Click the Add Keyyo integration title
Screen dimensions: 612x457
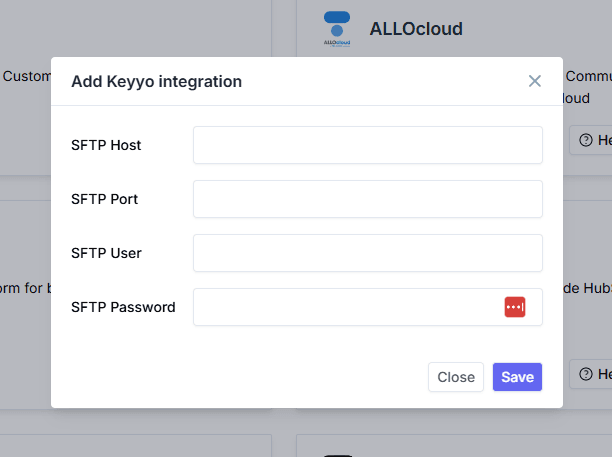coord(156,81)
